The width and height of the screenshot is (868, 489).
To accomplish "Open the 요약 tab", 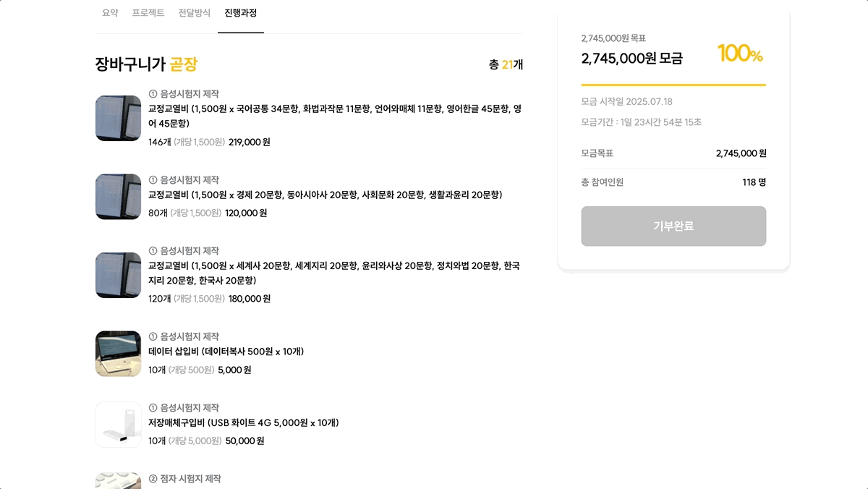I will click(x=110, y=13).
